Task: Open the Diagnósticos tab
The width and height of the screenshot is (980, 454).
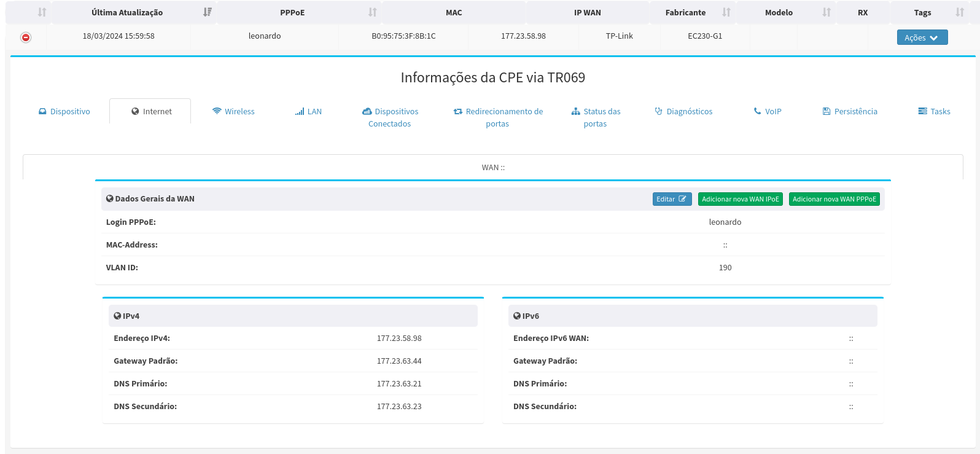Action: click(683, 111)
